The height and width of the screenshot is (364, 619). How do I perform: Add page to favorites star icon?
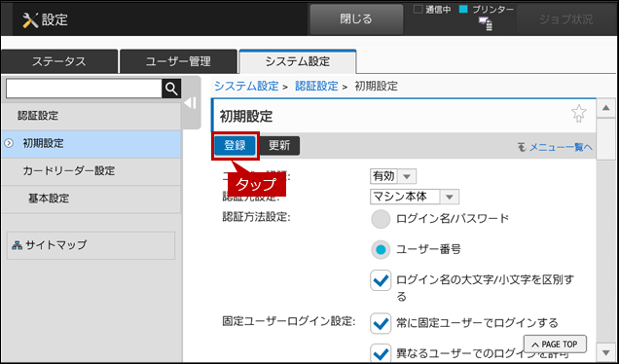point(579,114)
